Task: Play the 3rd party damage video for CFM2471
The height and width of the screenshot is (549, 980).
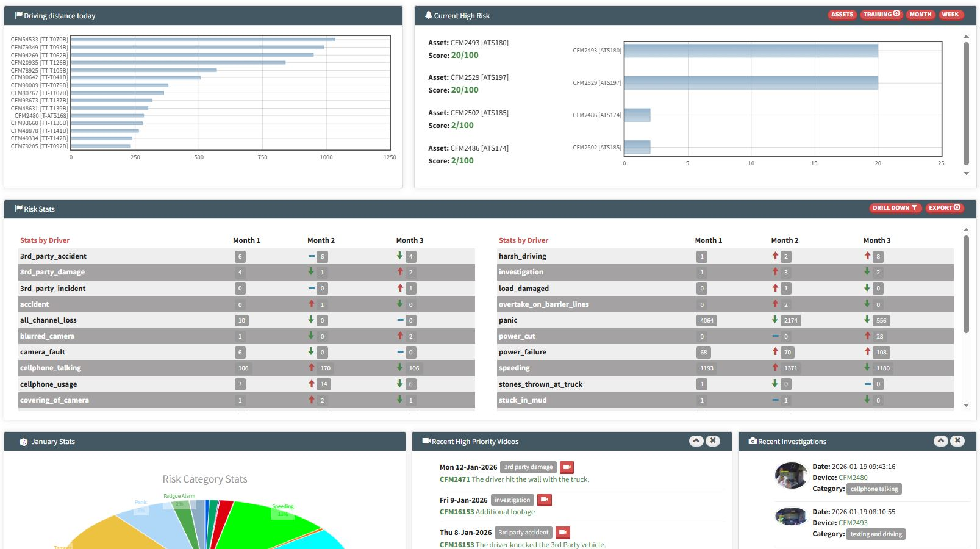Action: (566, 467)
